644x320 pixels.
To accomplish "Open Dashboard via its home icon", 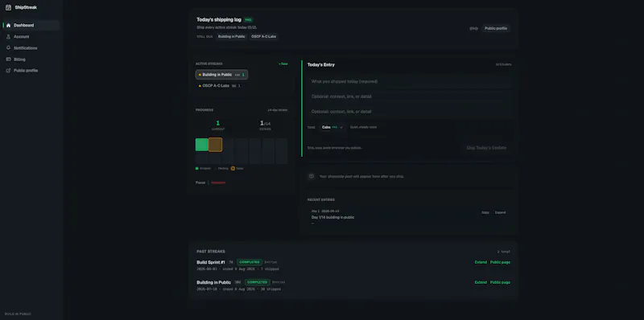I will (8, 26).
